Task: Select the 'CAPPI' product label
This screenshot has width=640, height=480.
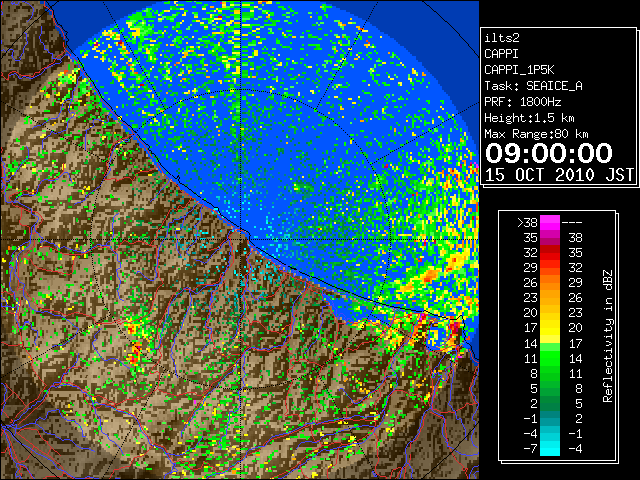Action: (x=501, y=54)
